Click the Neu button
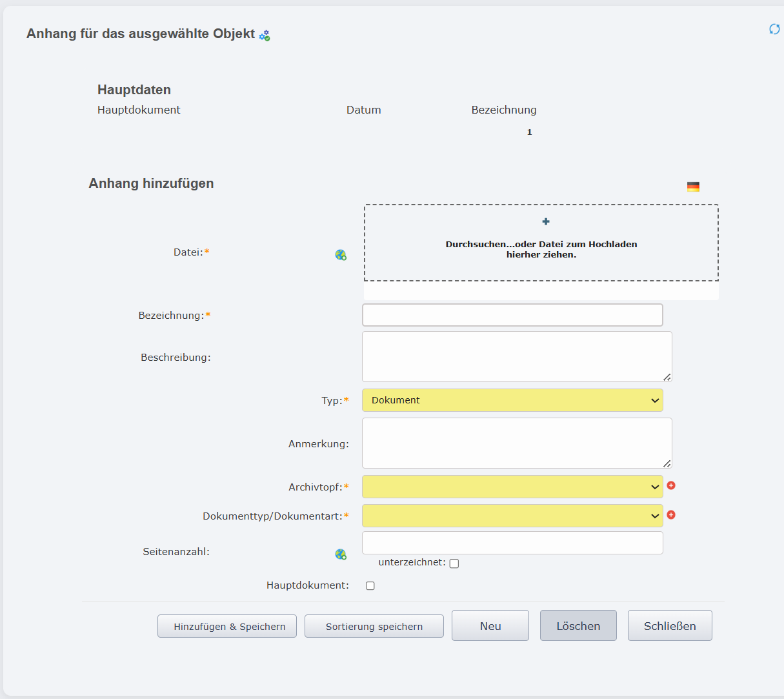The height and width of the screenshot is (699, 784). coord(490,625)
